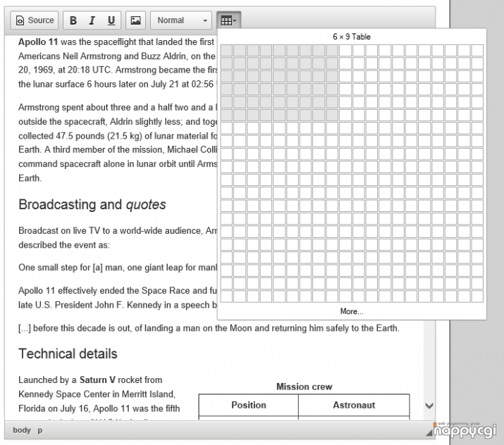Screen dimensions: 504x445
Task: Click the happycgi logo
Action: click(x=465, y=430)
